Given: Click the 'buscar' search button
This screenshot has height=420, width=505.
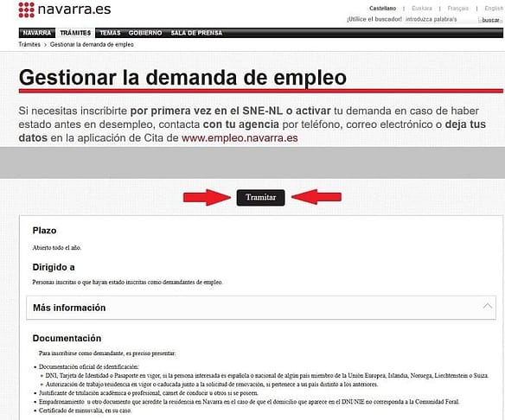Looking at the screenshot, I should pos(490,20).
